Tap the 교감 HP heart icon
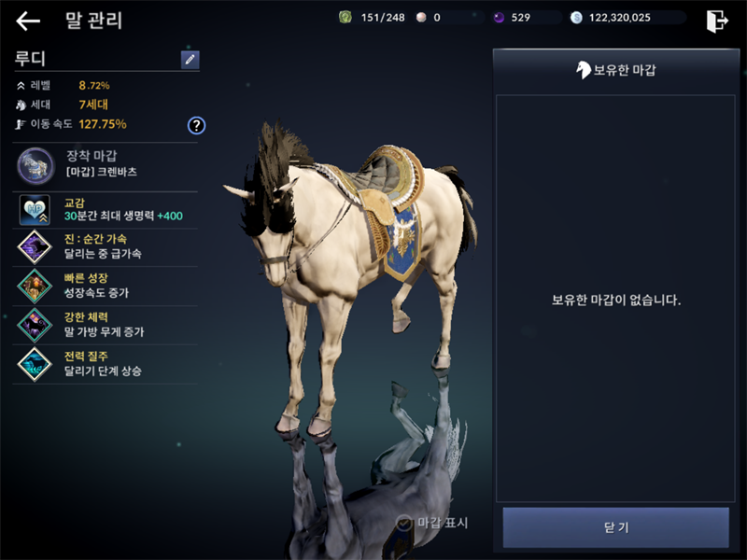 pos(35,209)
